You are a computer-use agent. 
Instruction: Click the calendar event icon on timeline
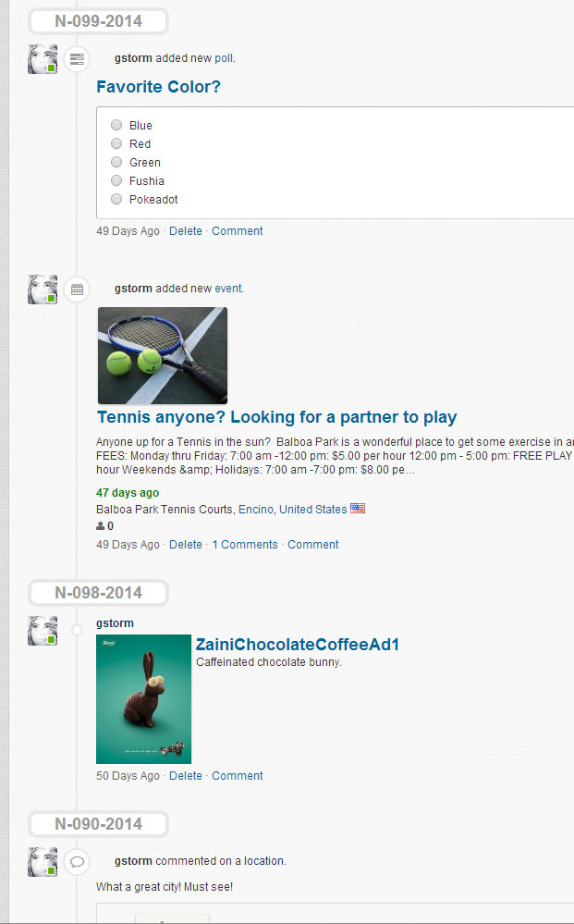(x=77, y=290)
